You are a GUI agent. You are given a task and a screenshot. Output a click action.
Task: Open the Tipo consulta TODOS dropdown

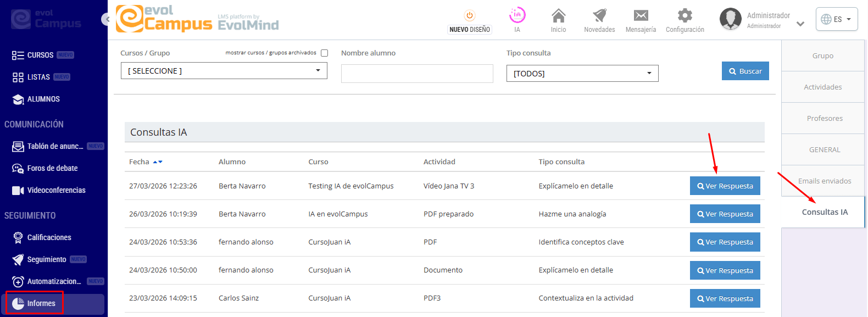click(x=582, y=74)
